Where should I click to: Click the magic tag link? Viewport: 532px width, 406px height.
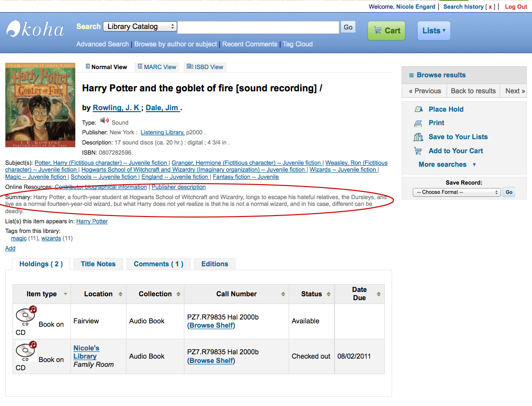coord(19,238)
